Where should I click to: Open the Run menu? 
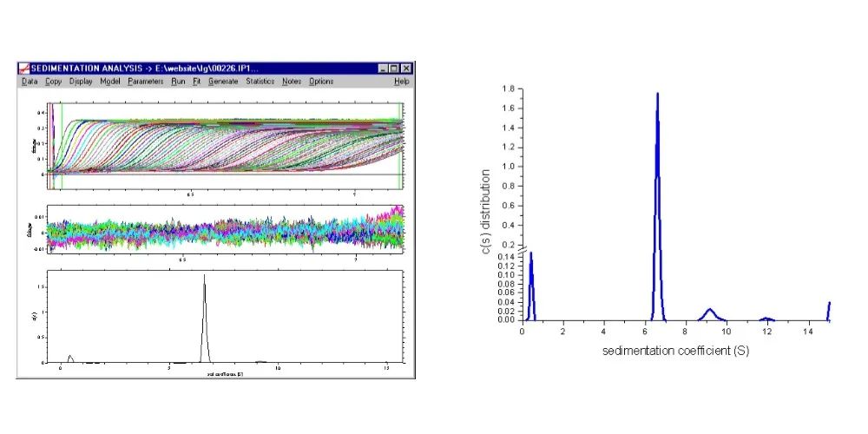(x=178, y=82)
